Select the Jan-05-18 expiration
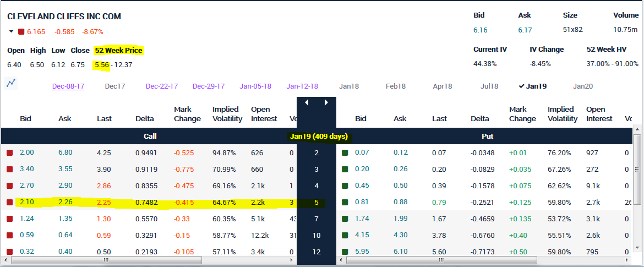This screenshot has height=267, width=644. pyautogui.click(x=255, y=86)
